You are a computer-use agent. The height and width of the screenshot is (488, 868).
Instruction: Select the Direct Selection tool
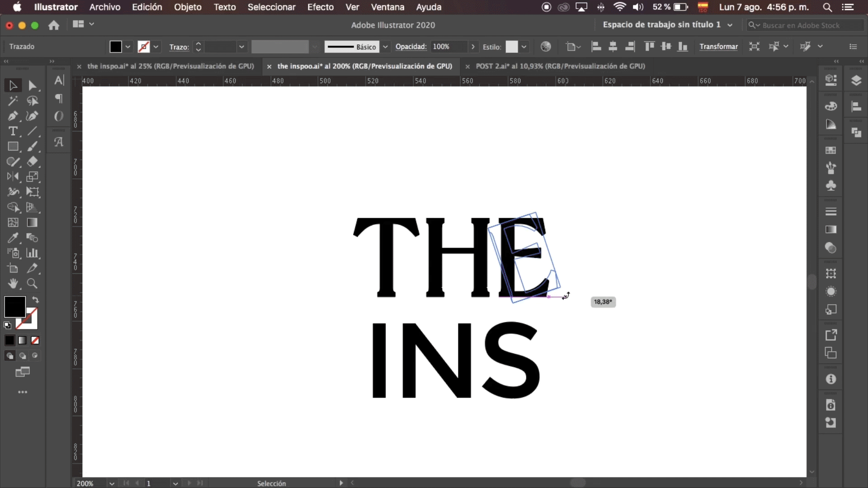[32, 85]
